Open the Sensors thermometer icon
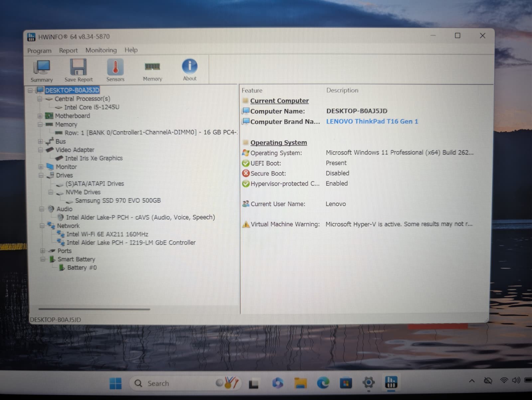This screenshot has width=532, height=400. pyautogui.click(x=115, y=70)
